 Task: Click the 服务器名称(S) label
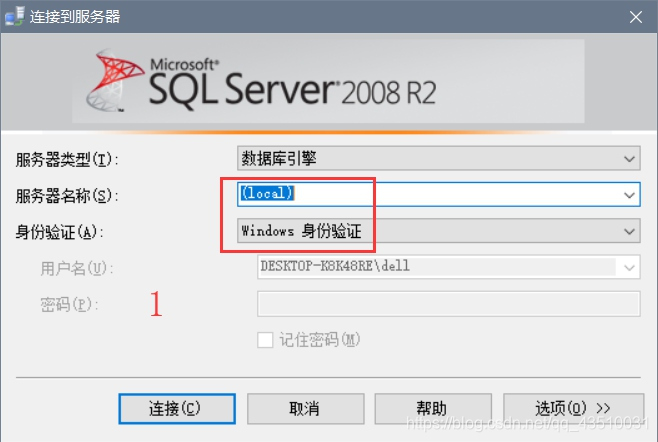(67, 196)
